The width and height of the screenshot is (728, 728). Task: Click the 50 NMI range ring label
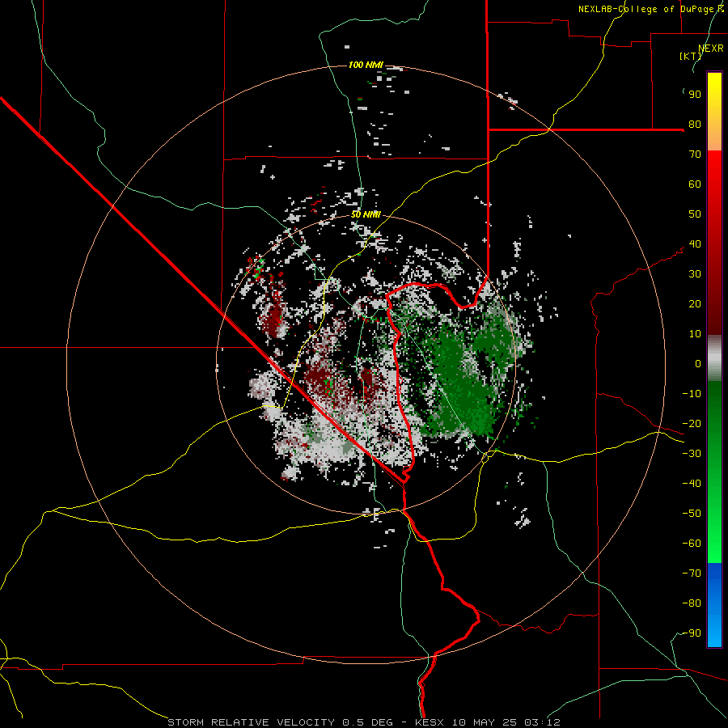366,214
